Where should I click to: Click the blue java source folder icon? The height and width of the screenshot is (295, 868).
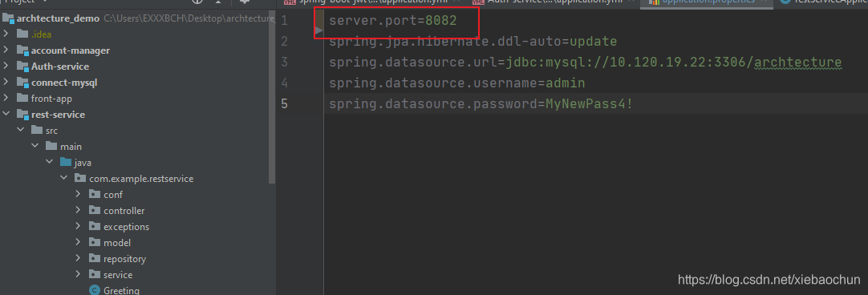tap(66, 163)
